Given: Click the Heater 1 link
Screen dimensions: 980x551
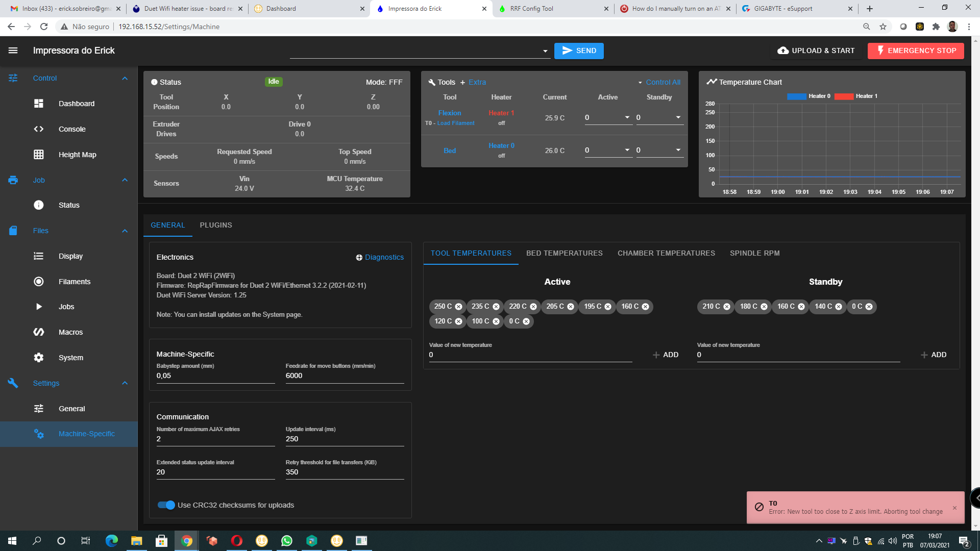Looking at the screenshot, I should (x=501, y=113).
